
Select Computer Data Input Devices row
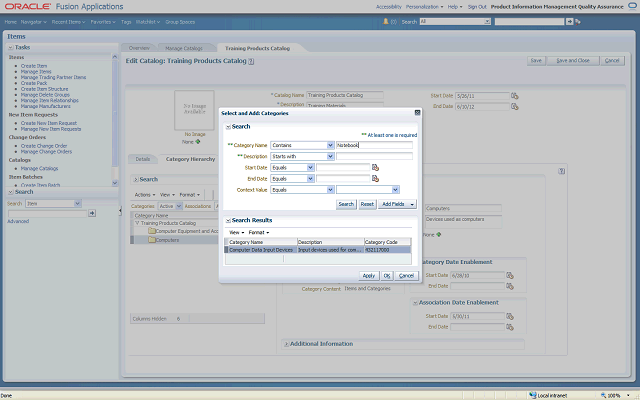260,250
